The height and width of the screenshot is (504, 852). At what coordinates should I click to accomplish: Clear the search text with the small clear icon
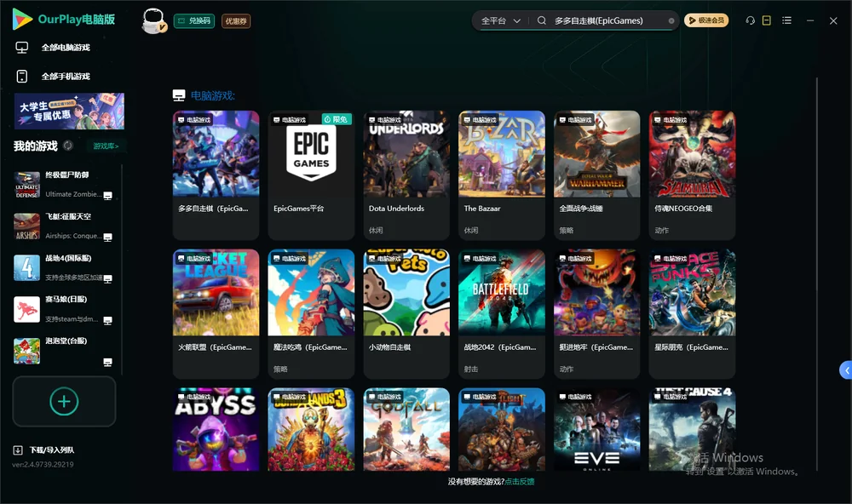point(671,21)
